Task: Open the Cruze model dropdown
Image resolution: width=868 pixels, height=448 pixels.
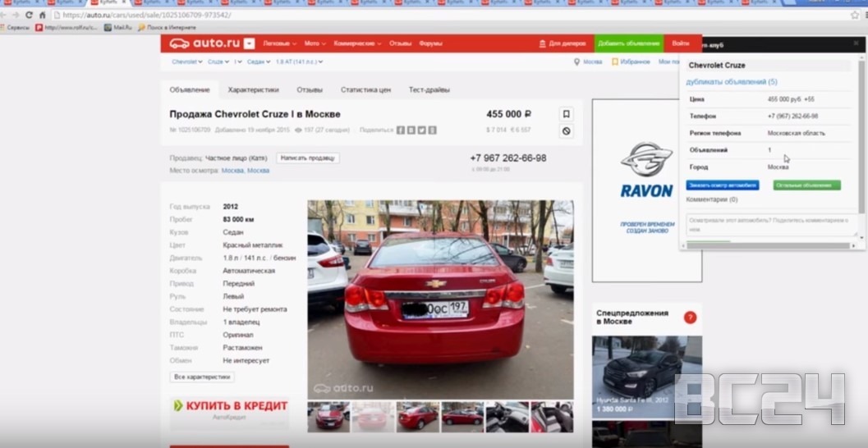Action: click(218, 62)
